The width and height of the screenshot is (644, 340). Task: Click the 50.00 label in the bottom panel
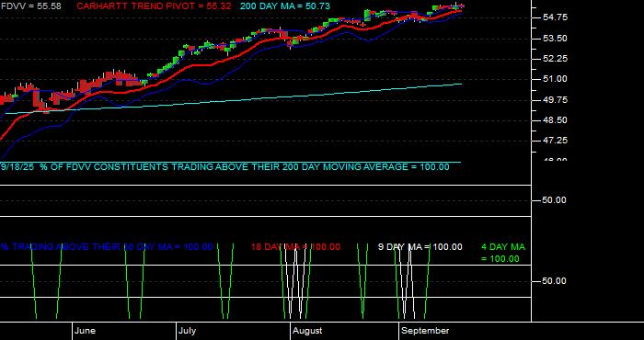point(555,281)
